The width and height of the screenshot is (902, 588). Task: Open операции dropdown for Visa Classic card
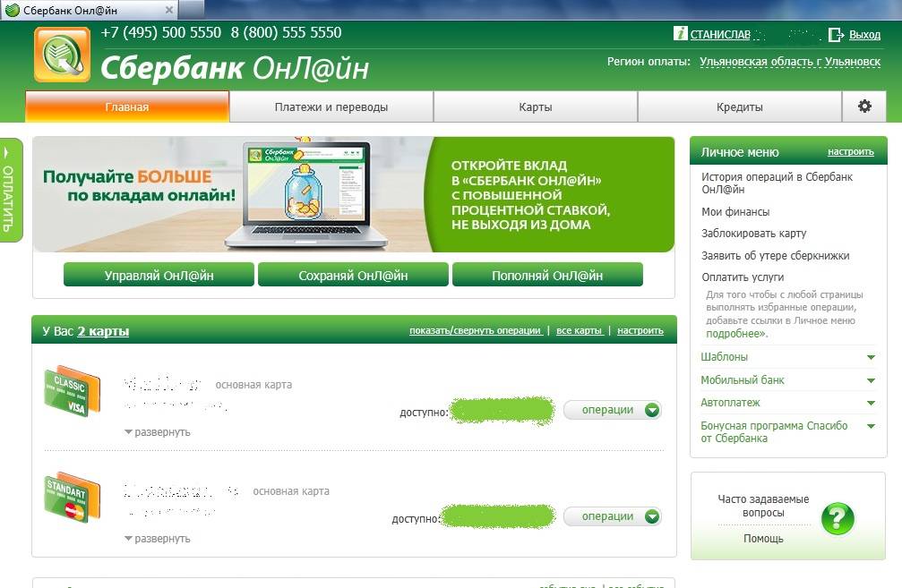(613, 410)
